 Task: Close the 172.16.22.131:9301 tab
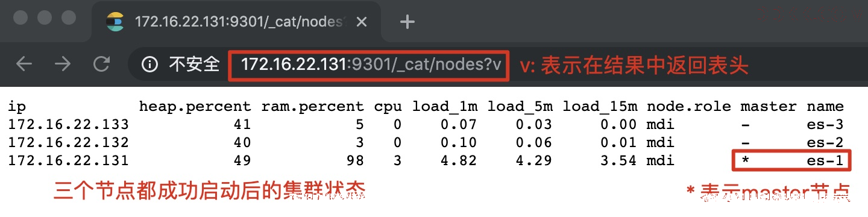[362, 22]
